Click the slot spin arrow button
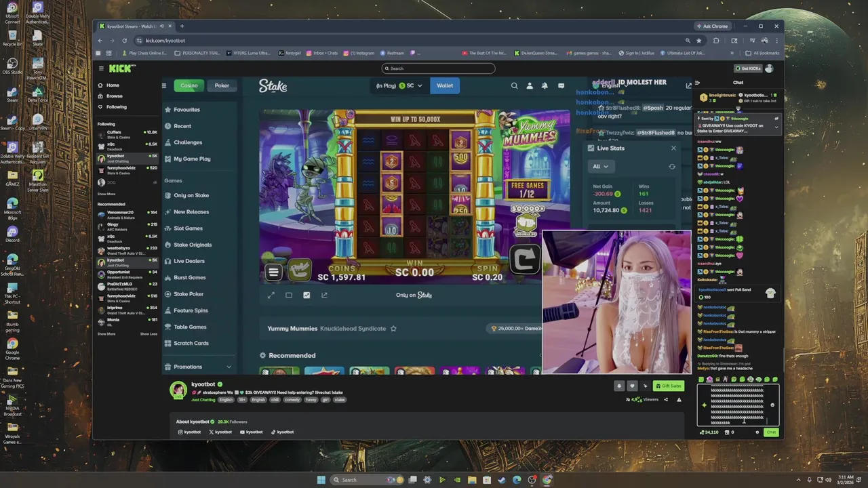The width and height of the screenshot is (868, 488). pos(525,260)
